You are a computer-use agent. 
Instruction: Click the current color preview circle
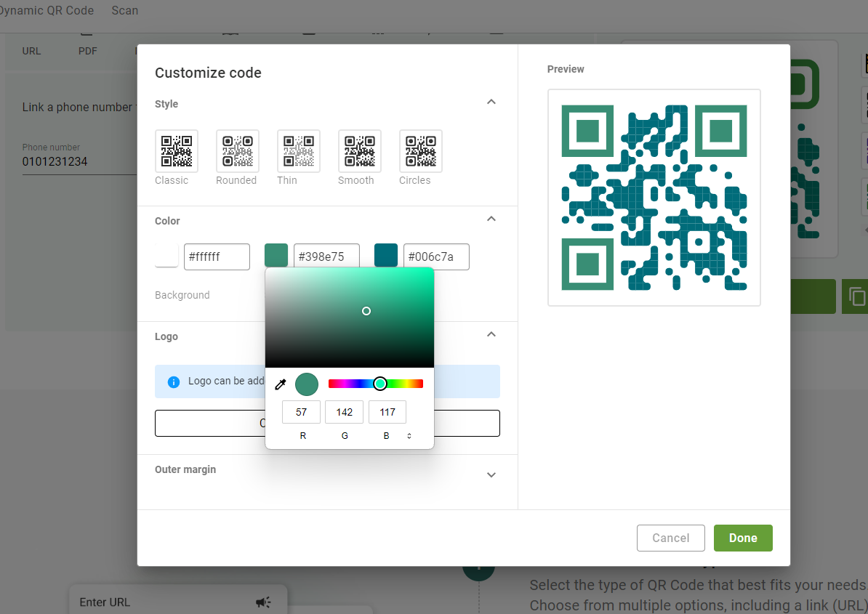(x=307, y=384)
